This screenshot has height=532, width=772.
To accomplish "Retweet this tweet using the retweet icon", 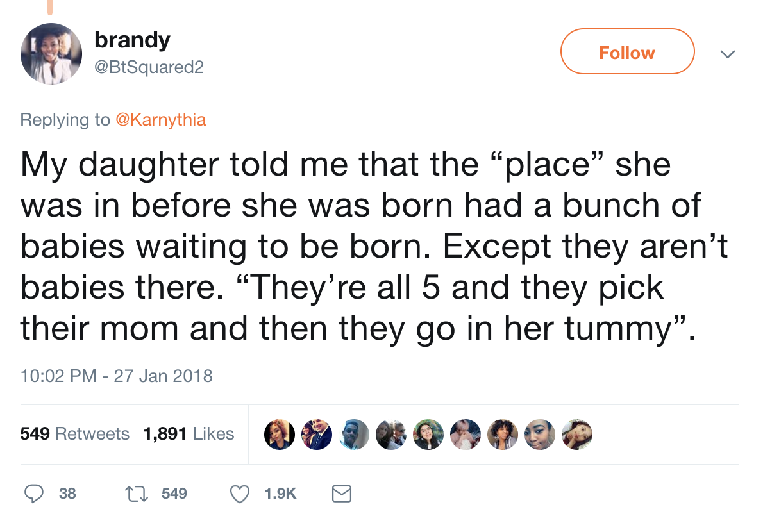I will tap(135, 493).
